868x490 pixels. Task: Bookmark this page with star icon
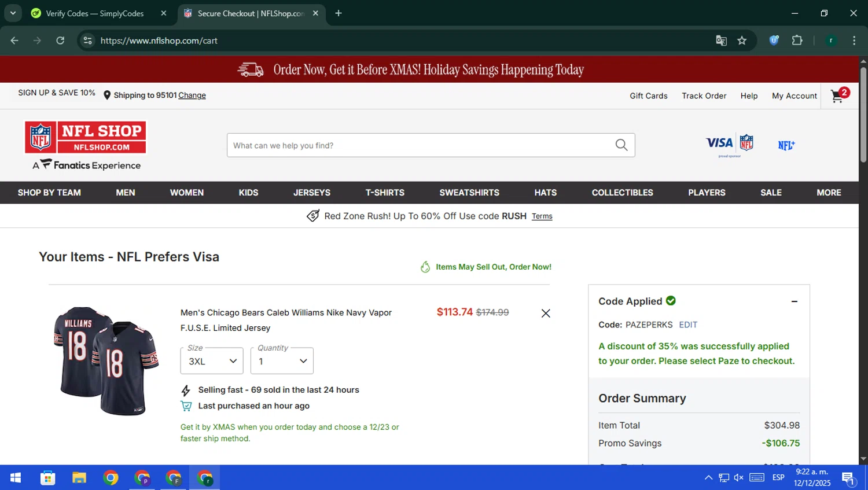742,40
